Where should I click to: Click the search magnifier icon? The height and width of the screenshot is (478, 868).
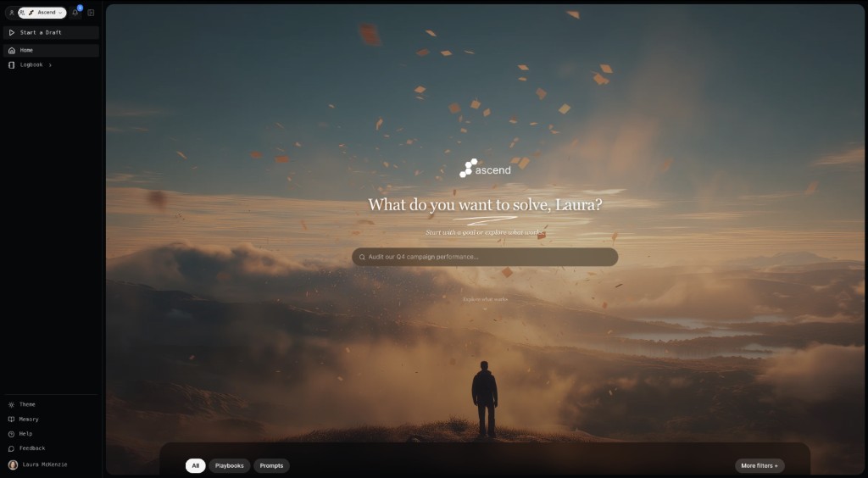362,257
